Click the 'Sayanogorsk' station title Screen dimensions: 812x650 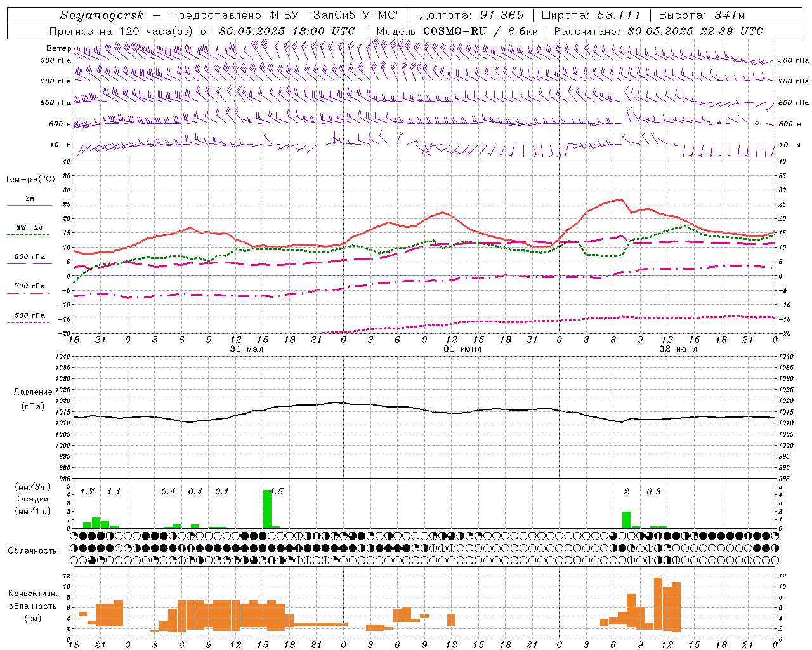pyautogui.click(x=102, y=15)
